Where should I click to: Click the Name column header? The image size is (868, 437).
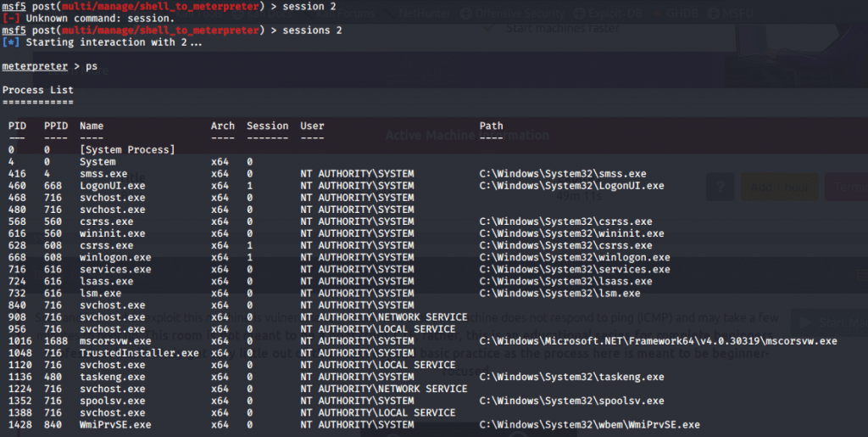[92, 126]
